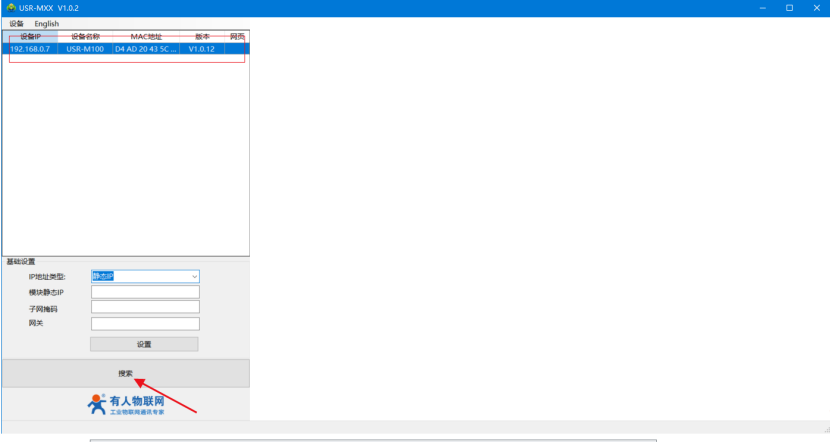831x442 pixels.
Task: Click the 版本 column header
Action: [x=202, y=36]
